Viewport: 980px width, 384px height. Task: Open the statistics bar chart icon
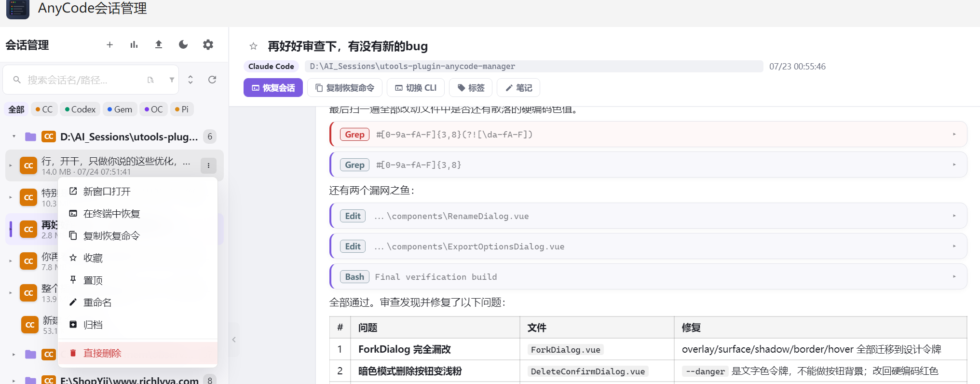click(x=134, y=45)
